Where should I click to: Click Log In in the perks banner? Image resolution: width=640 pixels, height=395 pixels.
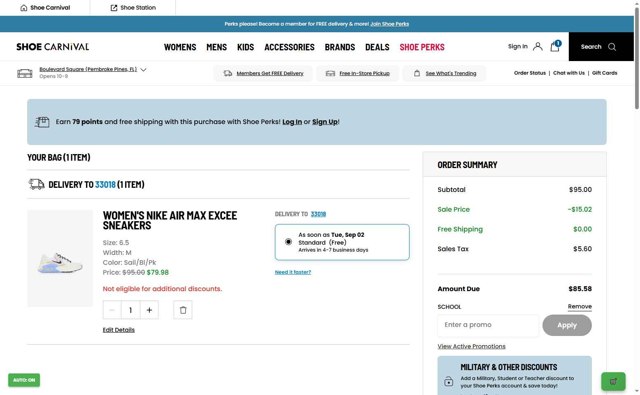coord(292,122)
